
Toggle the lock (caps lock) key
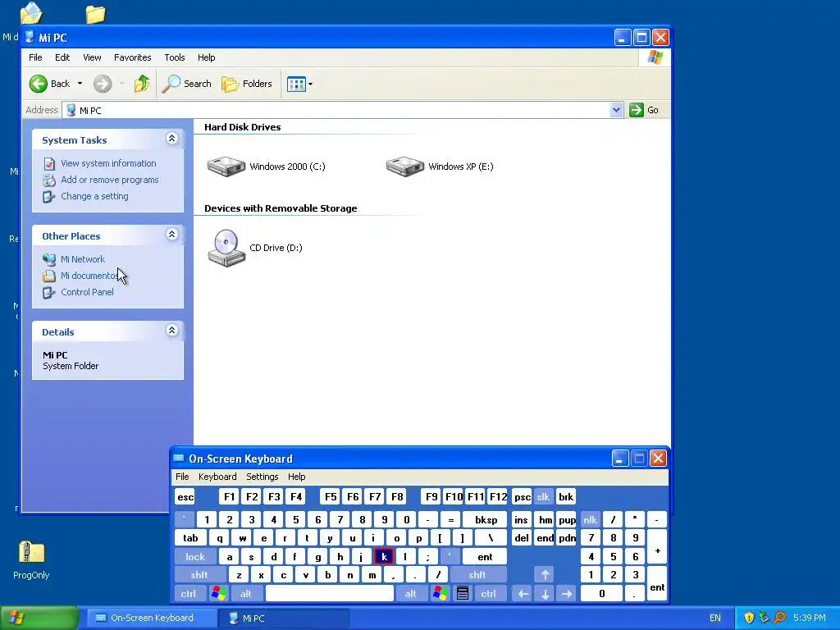[x=195, y=557]
